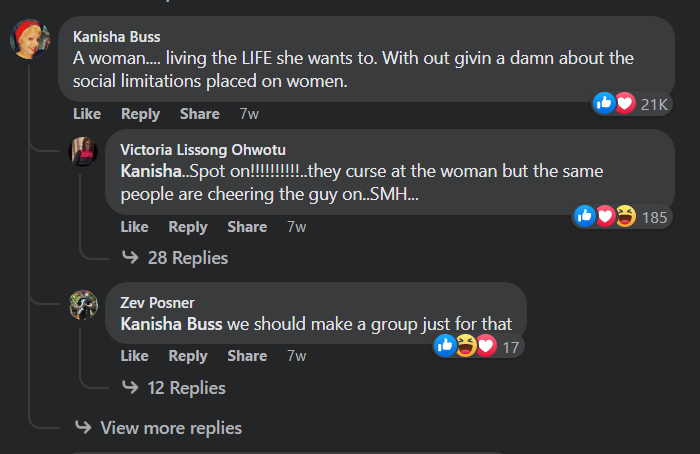Viewport: 700px width, 454px height.
Task: Open Zev Posner's profile avatar
Action: 83,305
